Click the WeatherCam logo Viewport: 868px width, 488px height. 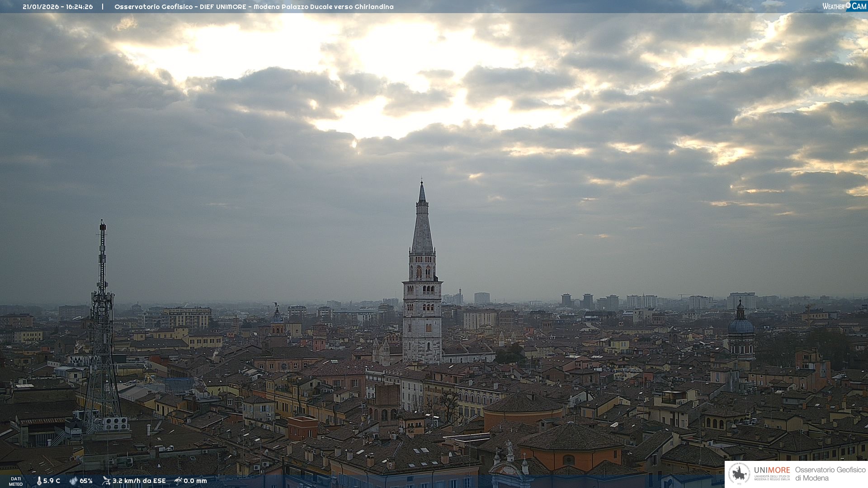point(844,6)
